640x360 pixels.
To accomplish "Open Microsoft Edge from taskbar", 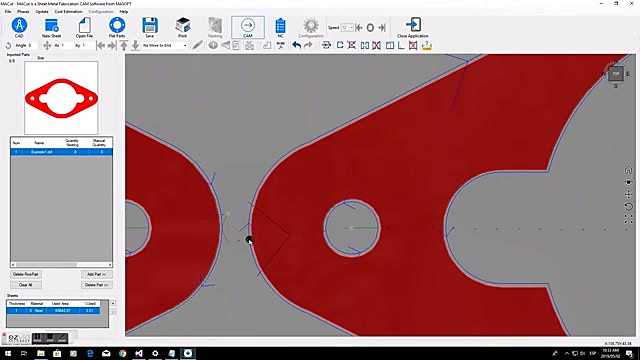I will [90, 353].
